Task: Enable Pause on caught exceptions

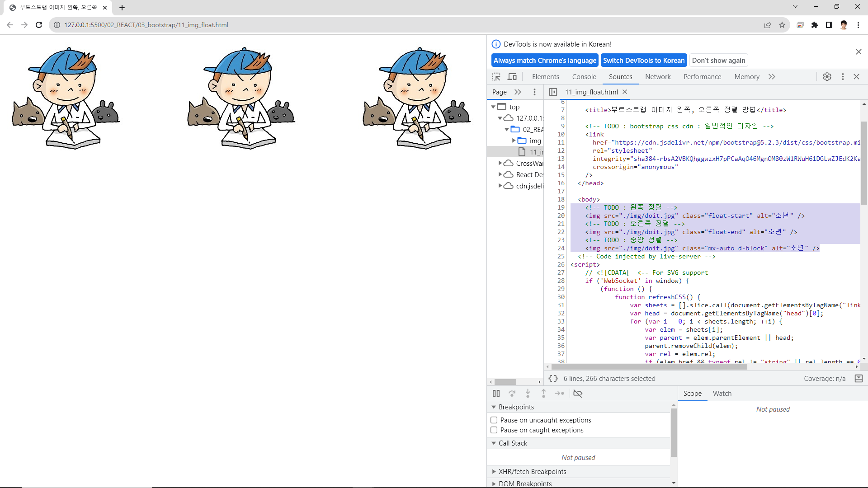Action: click(x=494, y=430)
